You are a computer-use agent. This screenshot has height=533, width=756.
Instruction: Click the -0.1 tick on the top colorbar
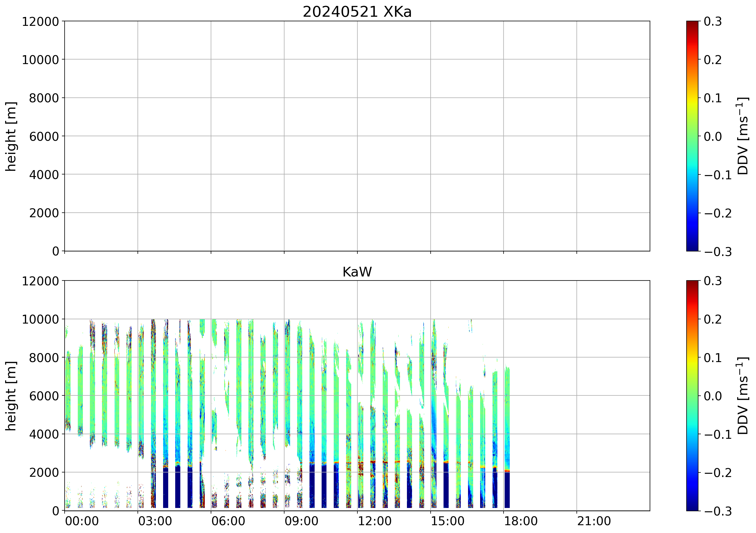point(718,175)
